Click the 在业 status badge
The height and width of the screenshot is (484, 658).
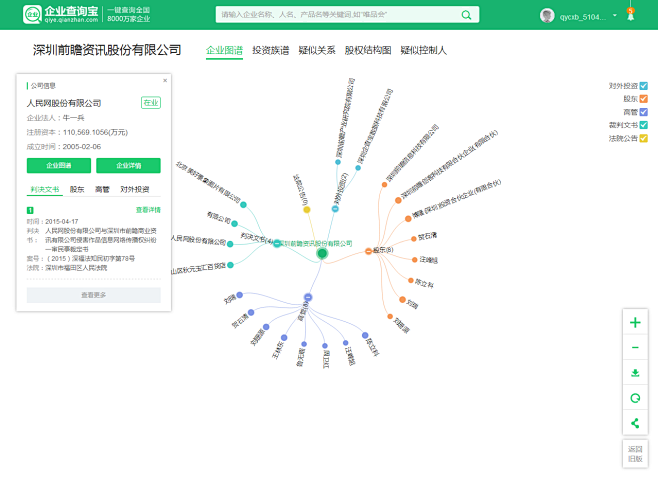pyautogui.click(x=151, y=103)
